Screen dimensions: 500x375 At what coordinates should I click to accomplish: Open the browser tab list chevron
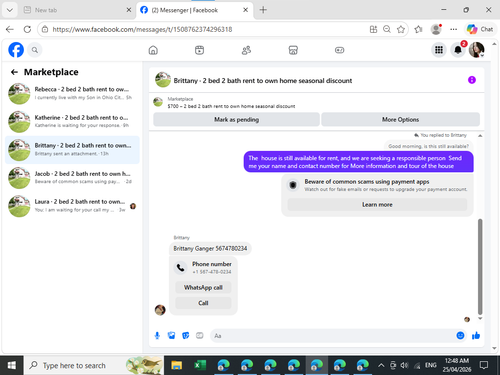10,10
